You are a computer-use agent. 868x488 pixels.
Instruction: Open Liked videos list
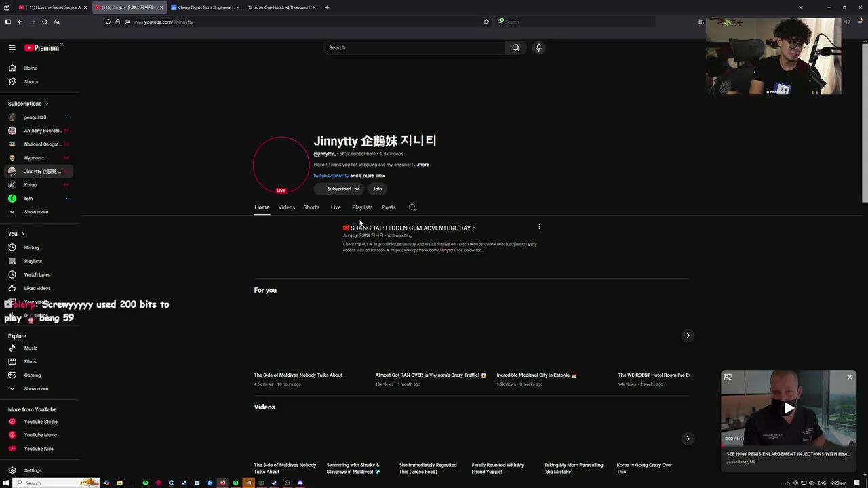coord(39,288)
